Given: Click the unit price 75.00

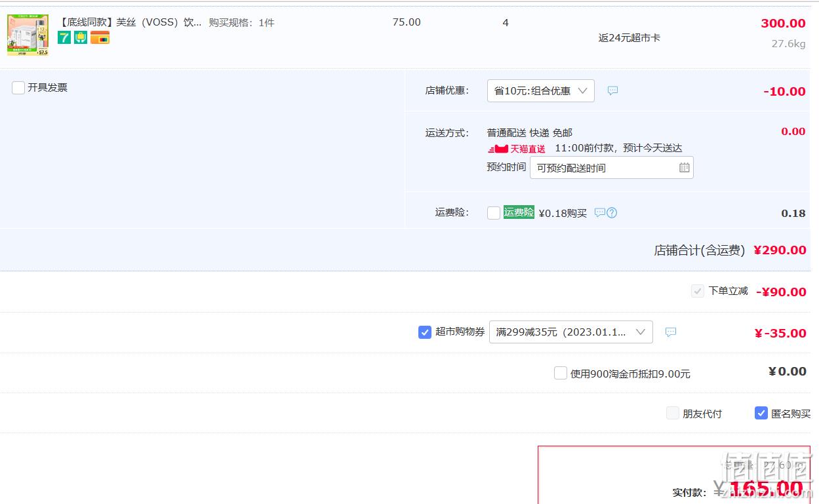Looking at the screenshot, I should (x=407, y=22).
